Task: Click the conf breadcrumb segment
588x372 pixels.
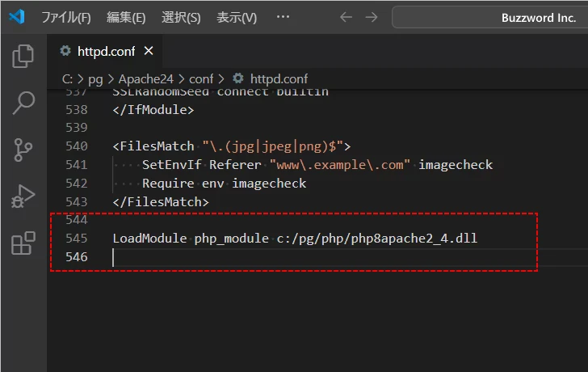Action: (x=201, y=79)
